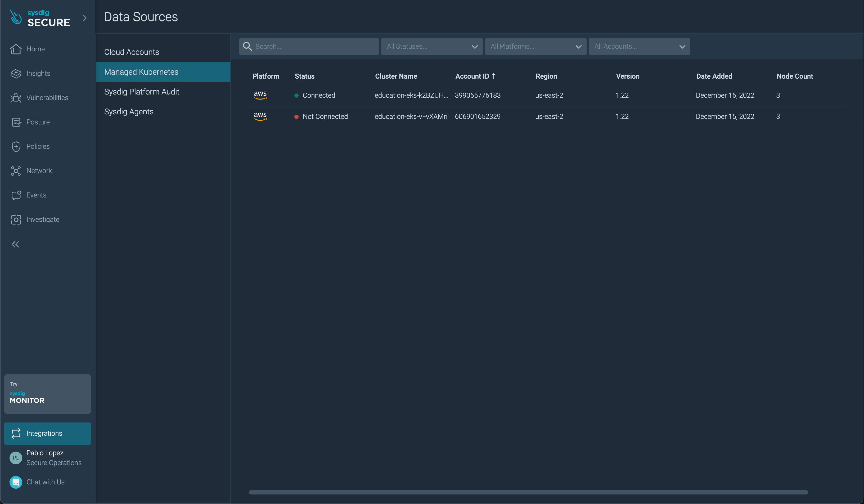Click the Try Sysdig Monitor card
Image resolution: width=864 pixels, height=504 pixels.
47,394
